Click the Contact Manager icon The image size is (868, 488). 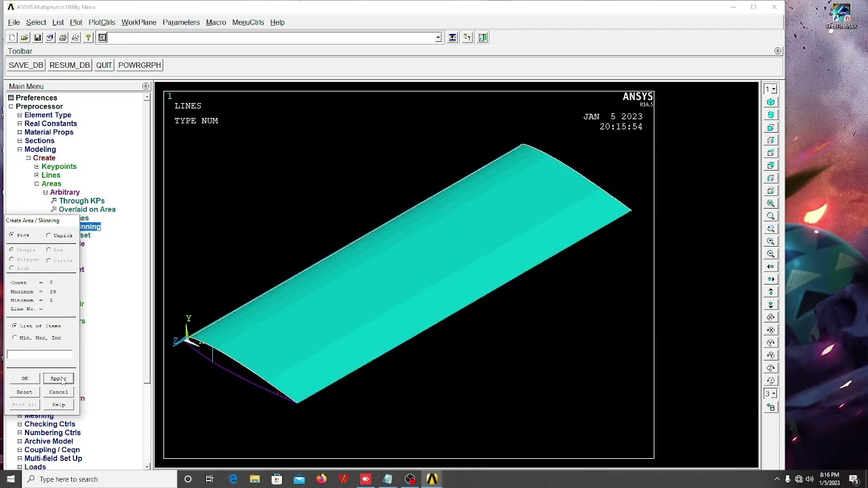(483, 38)
